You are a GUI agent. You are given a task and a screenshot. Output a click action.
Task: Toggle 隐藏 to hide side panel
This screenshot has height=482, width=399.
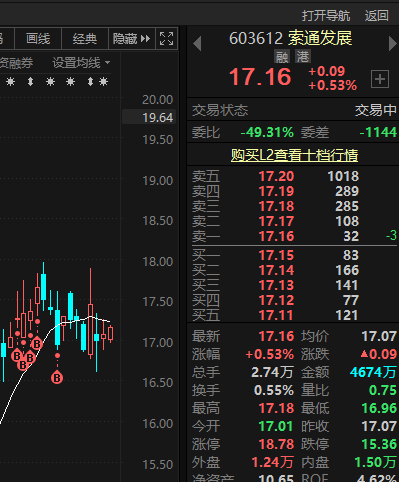click(131, 39)
